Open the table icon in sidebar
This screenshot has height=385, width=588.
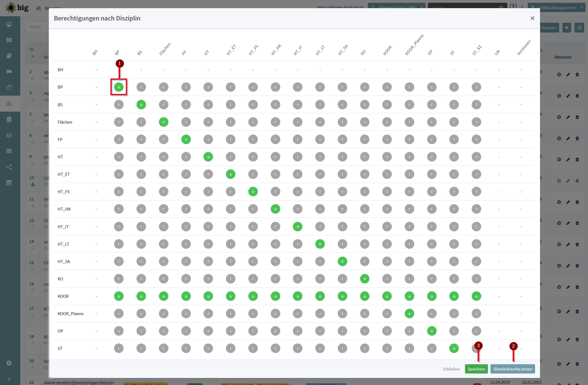tap(9, 151)
